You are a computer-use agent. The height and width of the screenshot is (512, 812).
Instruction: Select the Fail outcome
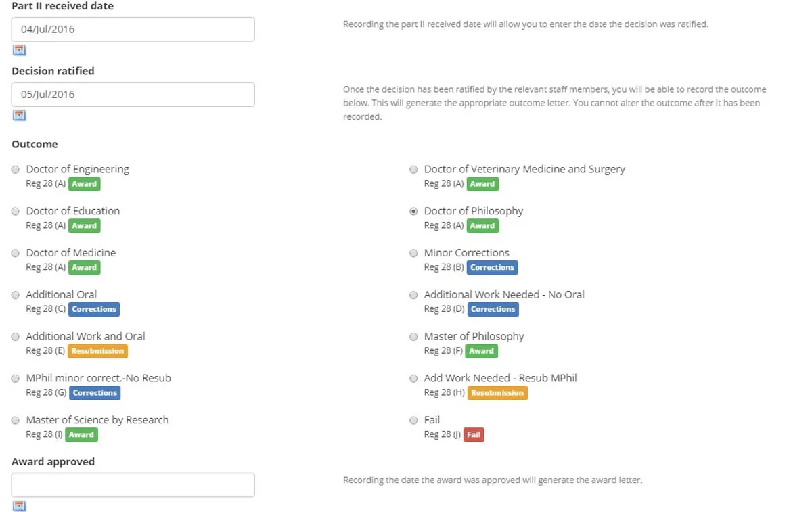pyautogui.click(x=413, y=420)
